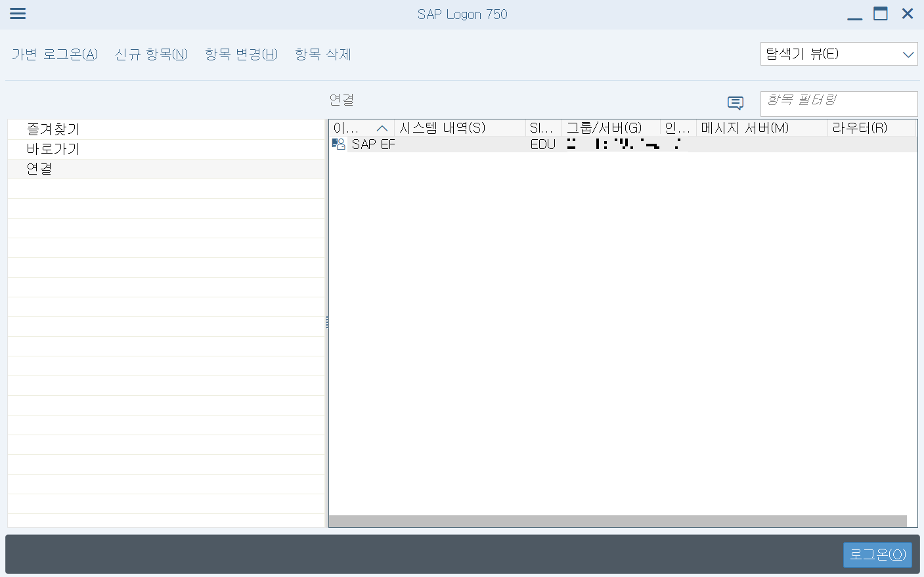Click 항목 변경(H) to edit entry

pos(241,54)
